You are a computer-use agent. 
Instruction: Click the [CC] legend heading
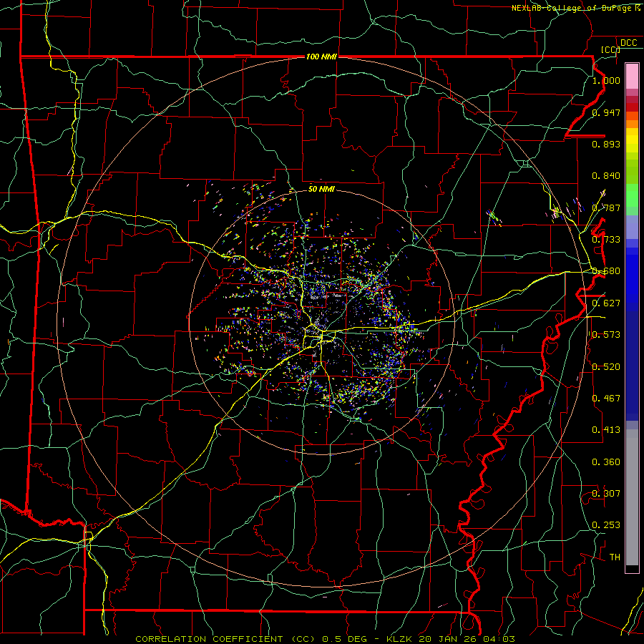click(x=610, y=49)
